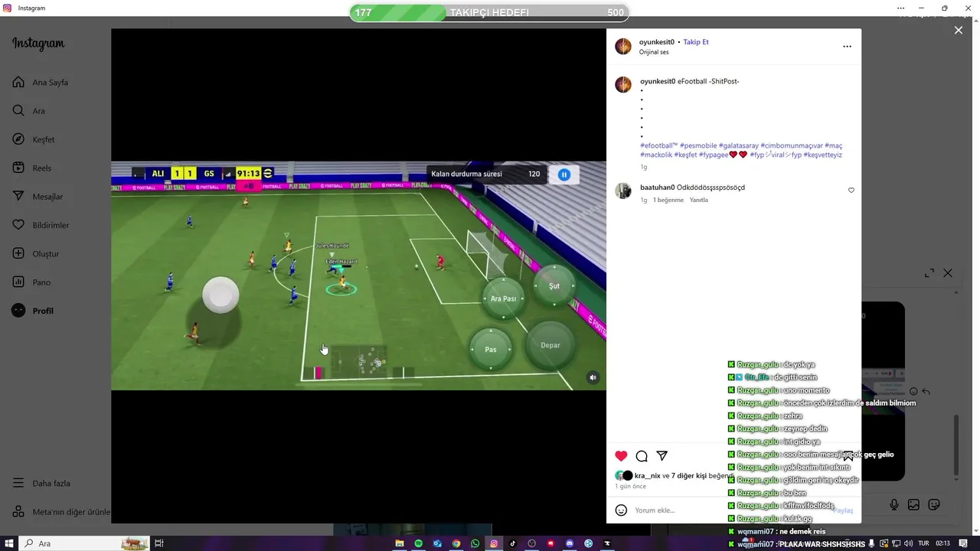This screenshot has height=551, width=980.
Task: Click the volume icon in the system tray
Action: [909, 543]
